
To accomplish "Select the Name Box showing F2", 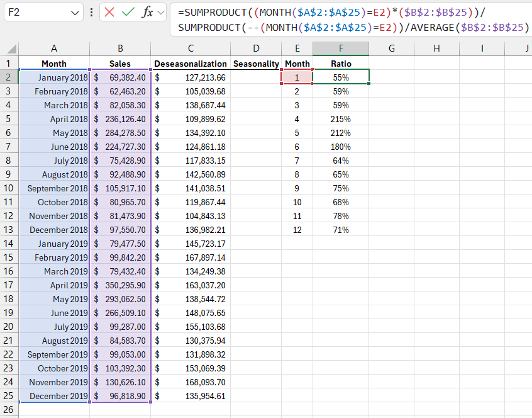I will click(x=39, y=12).
